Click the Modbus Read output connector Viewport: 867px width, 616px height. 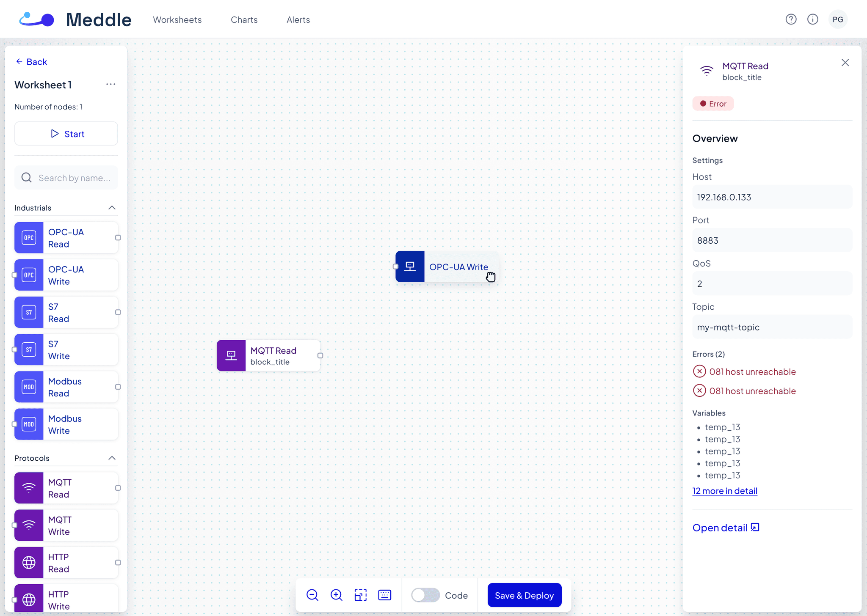pyautogui.click(x=118, y=387)
